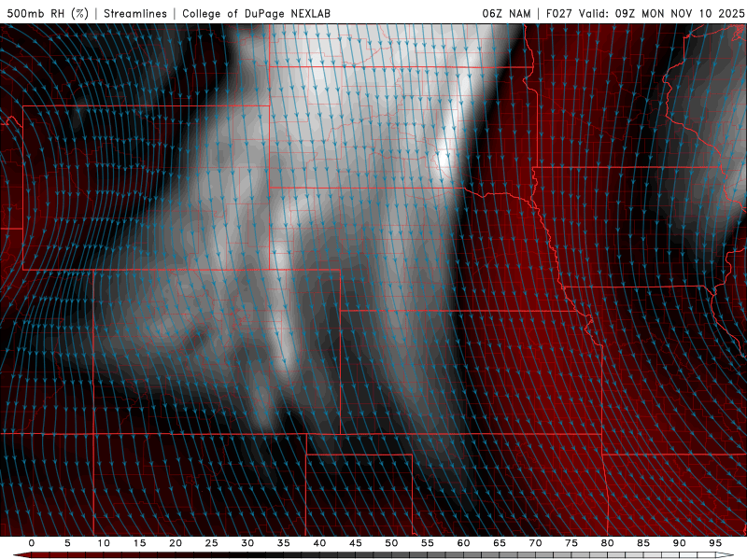Click the colorbar label "35"

(284, 543)
